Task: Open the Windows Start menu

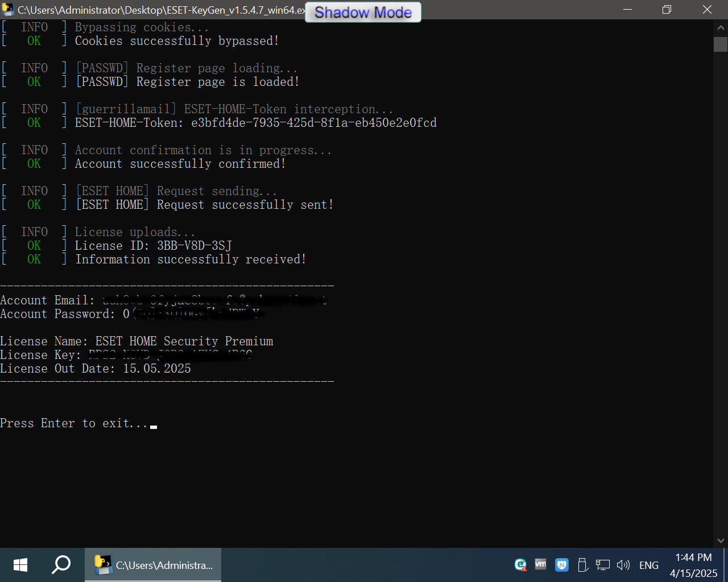Action: point(20,565)
